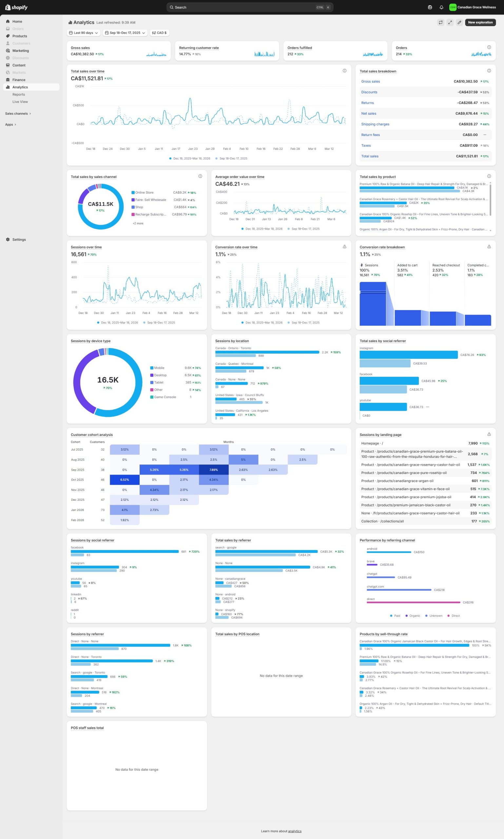Expand the Apps section in sidebar
The height and width of the screenshot is (839, 504).
pyautogui.click(x=10, y=124)
